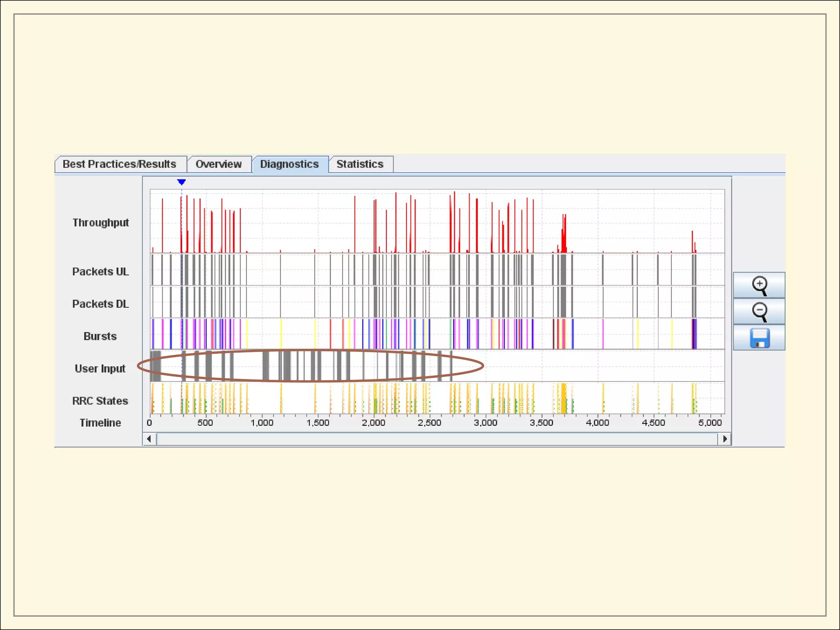Click the save floppy disk icon

[759, 338]
